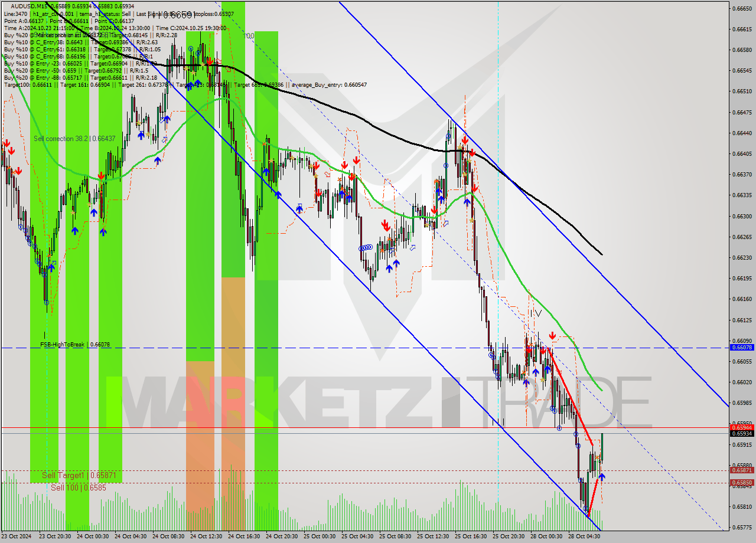Click the 'Sell 100 | 0.6585' label
Image resolution: width=756 pixels, height=543 pixels.
[x=79, y=488]
